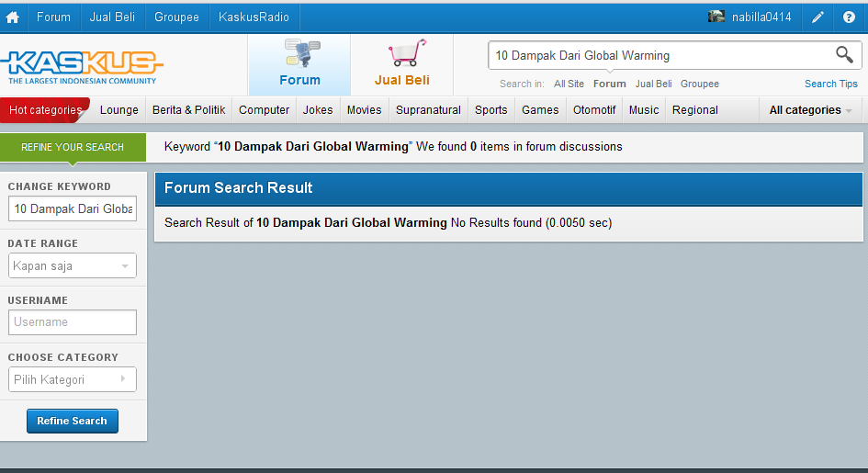
Task: Edit the Change Keyword field
Action: tap(73, 208)
